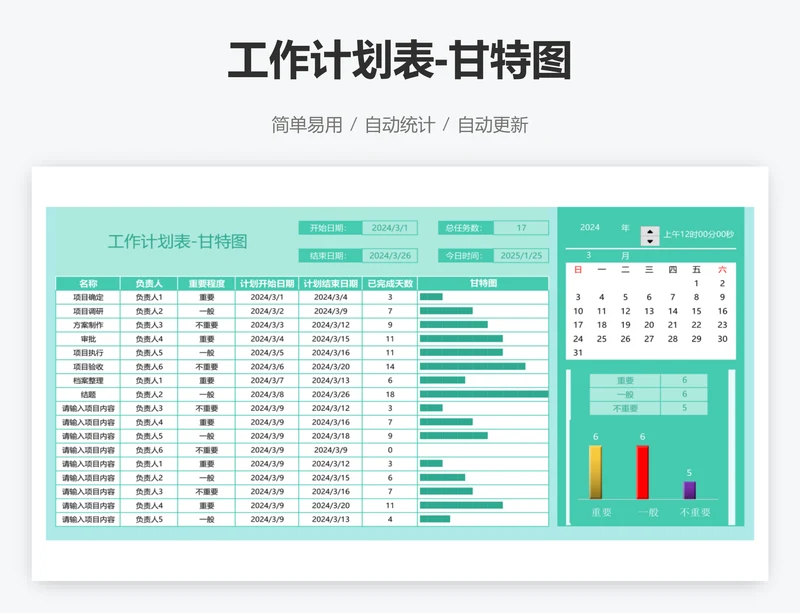Click the red 六 weekday header
The height and width of the screenshot is (613, 800).
[x=722, y=269]
